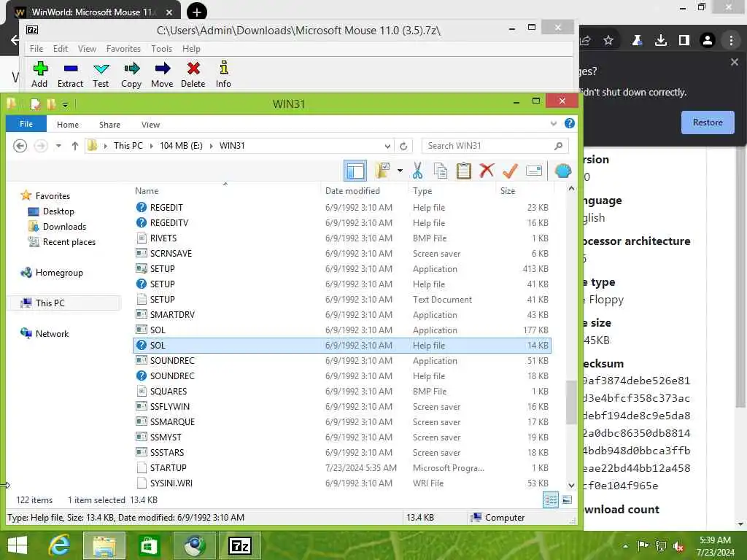This screenshot has width=747, height=560.
Task: Expand breadcrumb arrow after This PC
Action: (151, 146)
